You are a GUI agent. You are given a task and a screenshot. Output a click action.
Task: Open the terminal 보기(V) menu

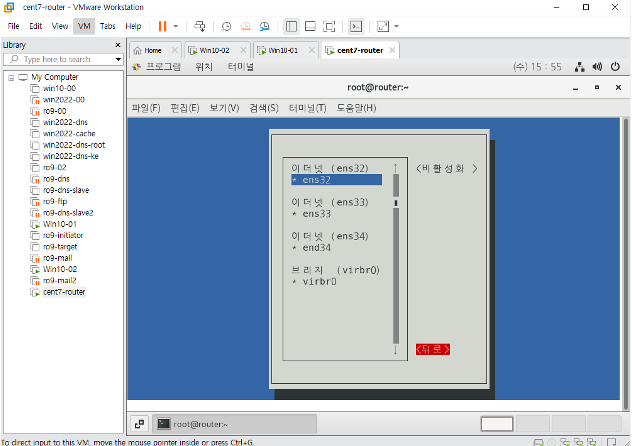(225, 108)
